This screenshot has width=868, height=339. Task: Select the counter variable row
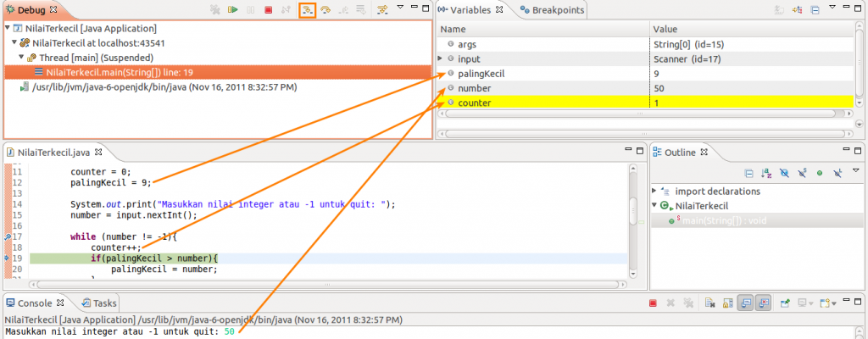[645, 103]
